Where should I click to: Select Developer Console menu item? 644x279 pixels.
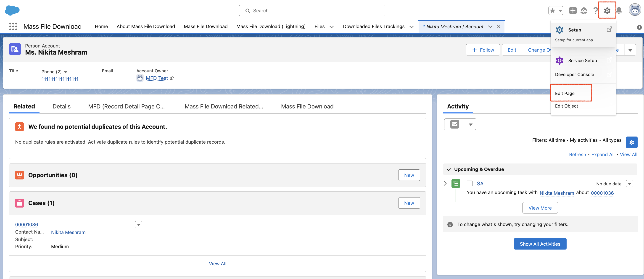[574, 74]
